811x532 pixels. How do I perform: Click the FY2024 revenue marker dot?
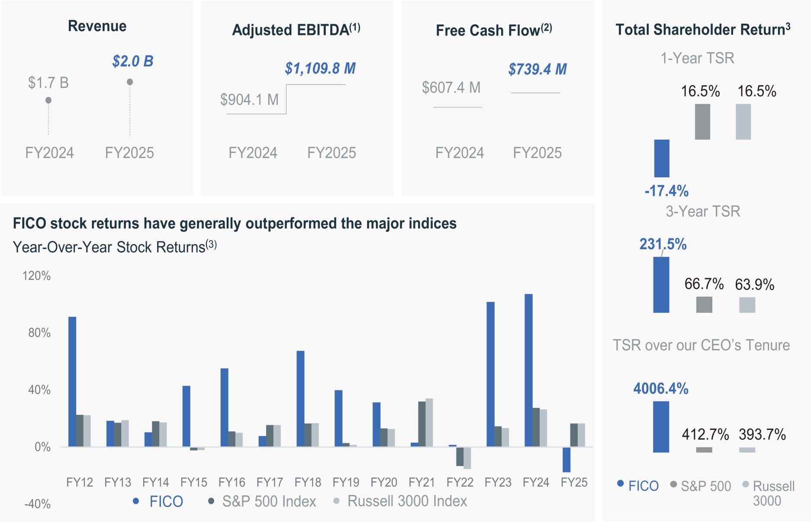48,100
